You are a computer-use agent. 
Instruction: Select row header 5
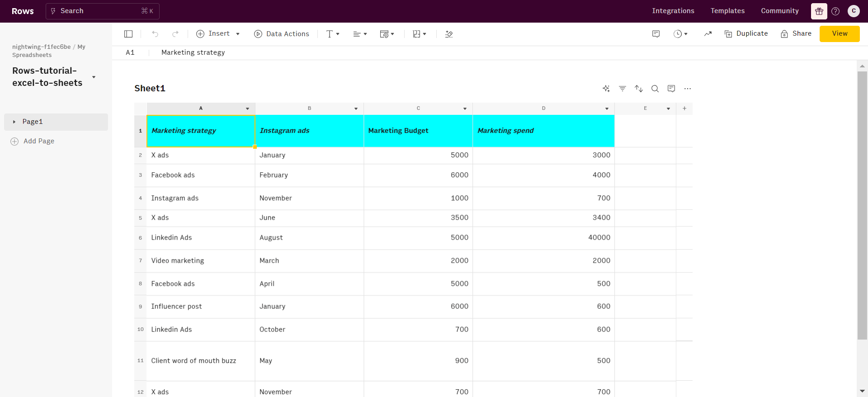pyautogui.click(x=141, y=218)
